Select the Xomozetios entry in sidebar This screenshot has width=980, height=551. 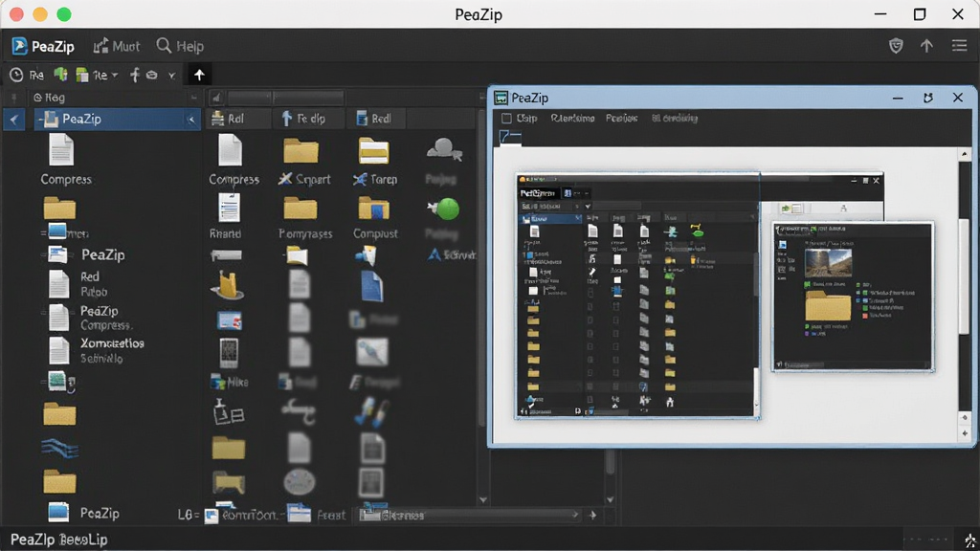(x=97, y=350)
